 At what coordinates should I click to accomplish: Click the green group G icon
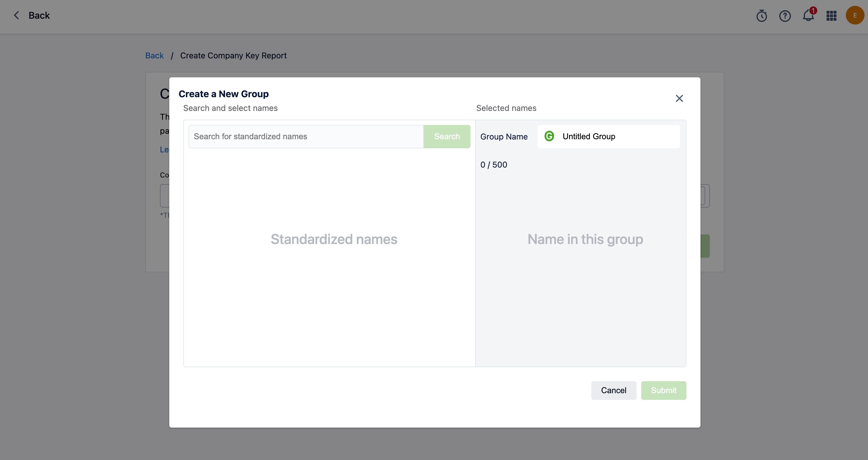click(549, 136)
